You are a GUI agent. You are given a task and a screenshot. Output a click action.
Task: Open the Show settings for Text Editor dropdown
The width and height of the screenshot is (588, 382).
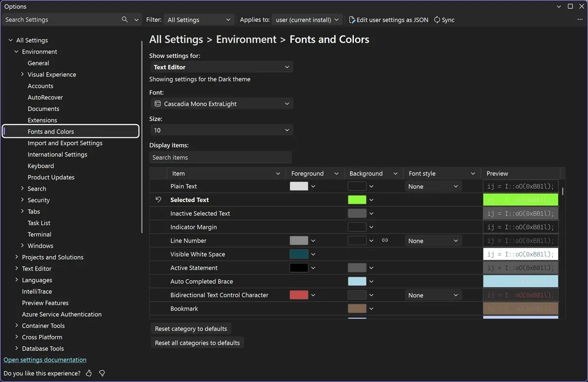coord(221,67)
